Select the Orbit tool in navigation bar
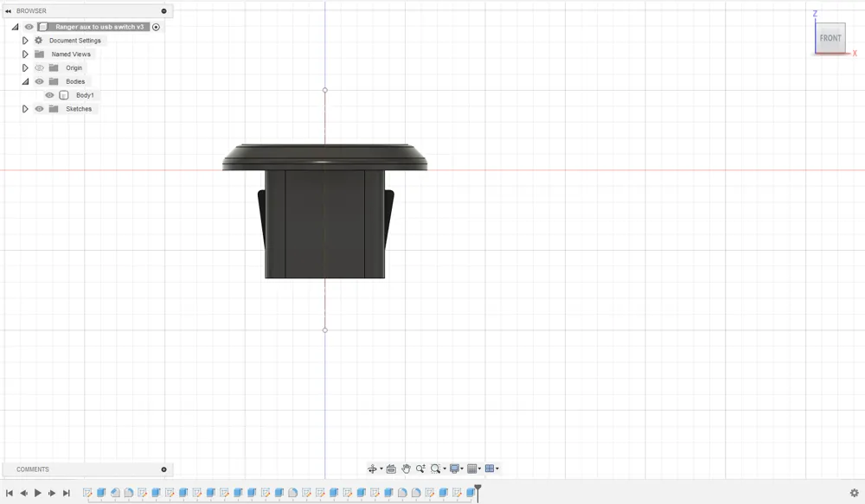This screenshot has width=865, height=504. coord(372,469)
